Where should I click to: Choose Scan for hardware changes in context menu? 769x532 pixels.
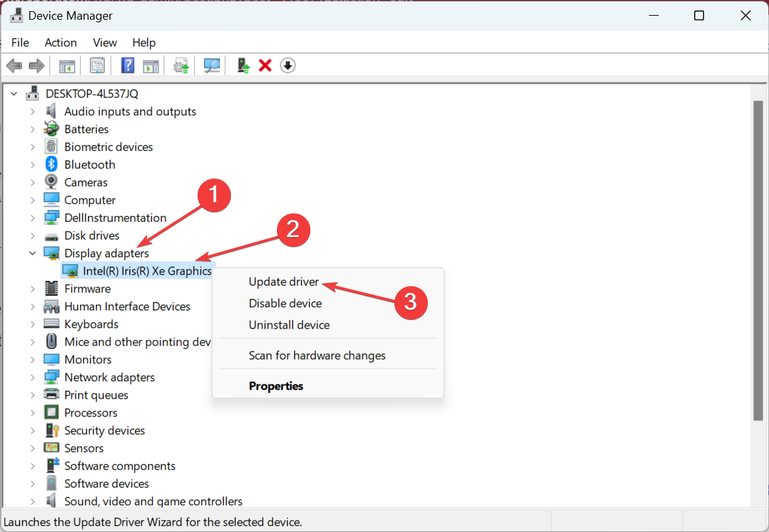(328, 356)
